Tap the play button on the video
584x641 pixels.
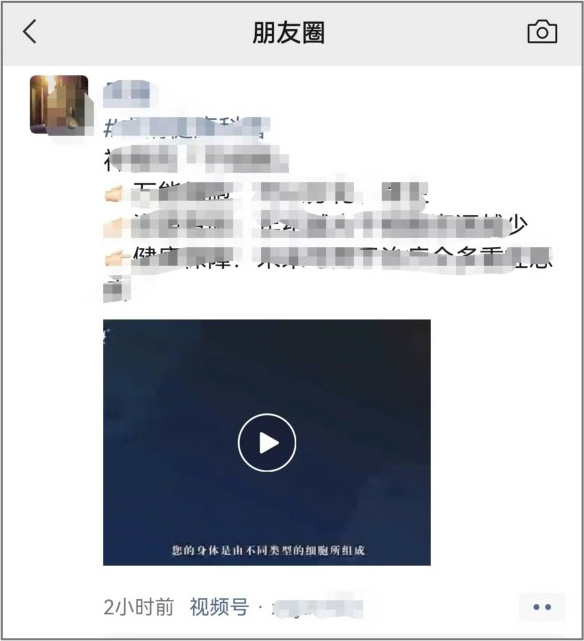click(x=267, y=443)
